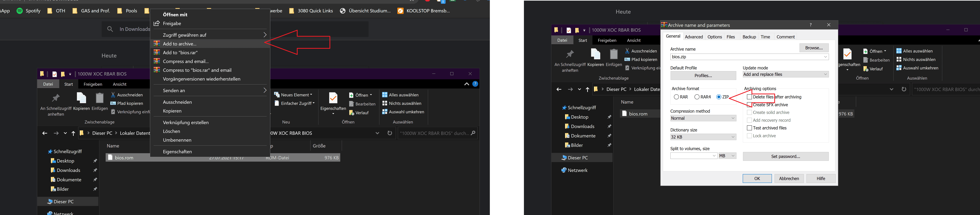Click the up arrow in the left window navigation
Image resolution: width=980 pixels, height=215 pixels.
pyautogui.click(x=73, y=133)
